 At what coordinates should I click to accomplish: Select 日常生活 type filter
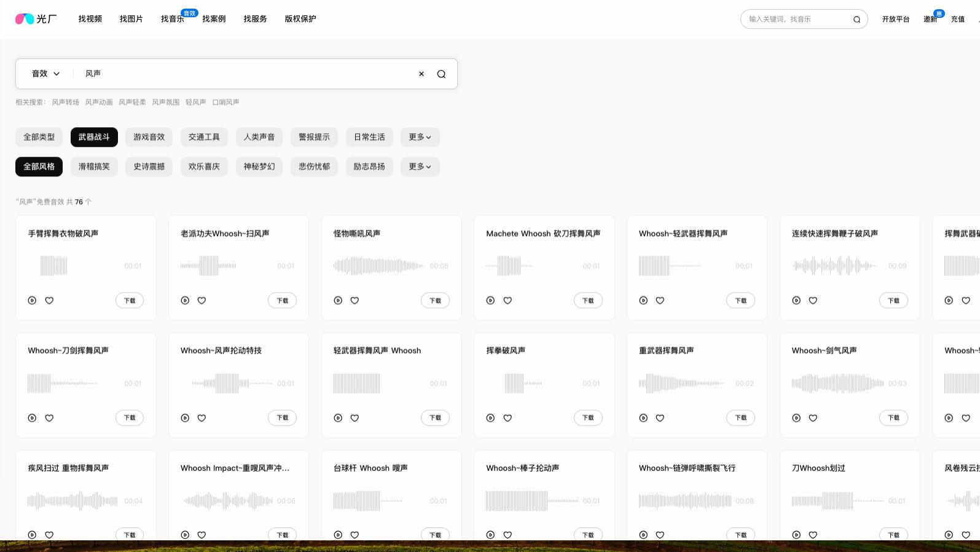pos(369,137)
